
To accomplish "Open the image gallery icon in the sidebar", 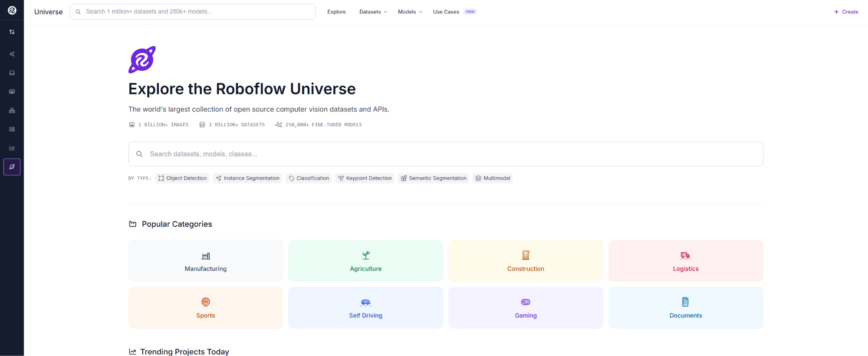I will (x=12, y=92).
